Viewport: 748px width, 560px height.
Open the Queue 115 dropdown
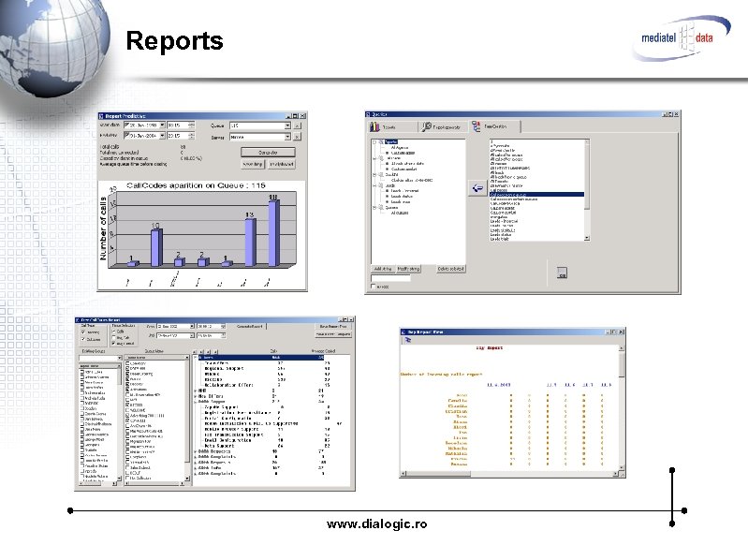[x=287, y=125]
